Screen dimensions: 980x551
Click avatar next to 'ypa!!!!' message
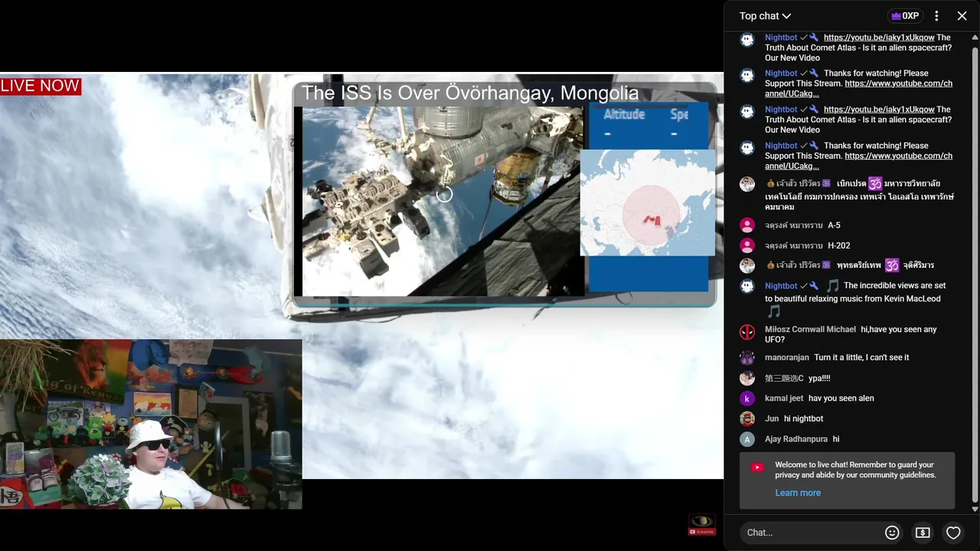[747, 378]
